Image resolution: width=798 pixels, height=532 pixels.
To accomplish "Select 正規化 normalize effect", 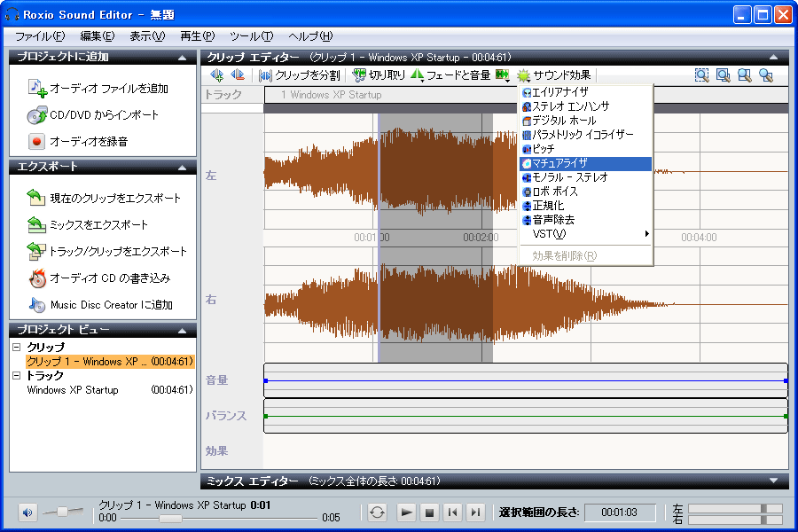I will coord(585,206).
